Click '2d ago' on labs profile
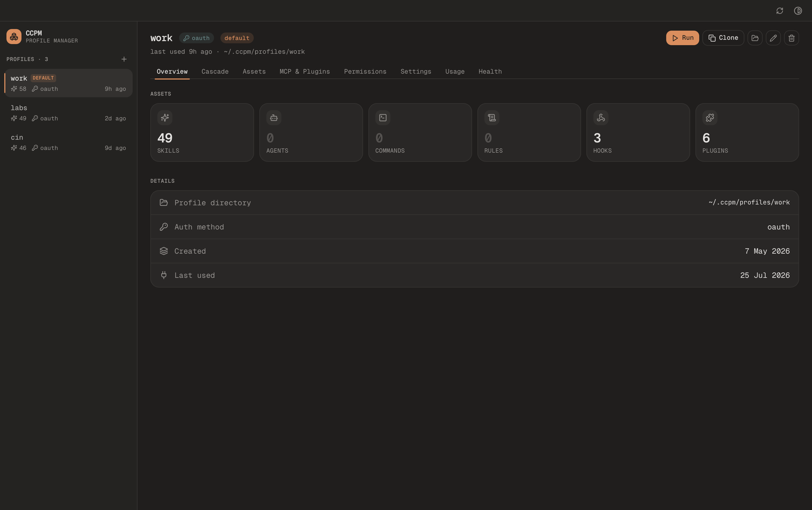The image size is (812, 510). tap(115, 118)
